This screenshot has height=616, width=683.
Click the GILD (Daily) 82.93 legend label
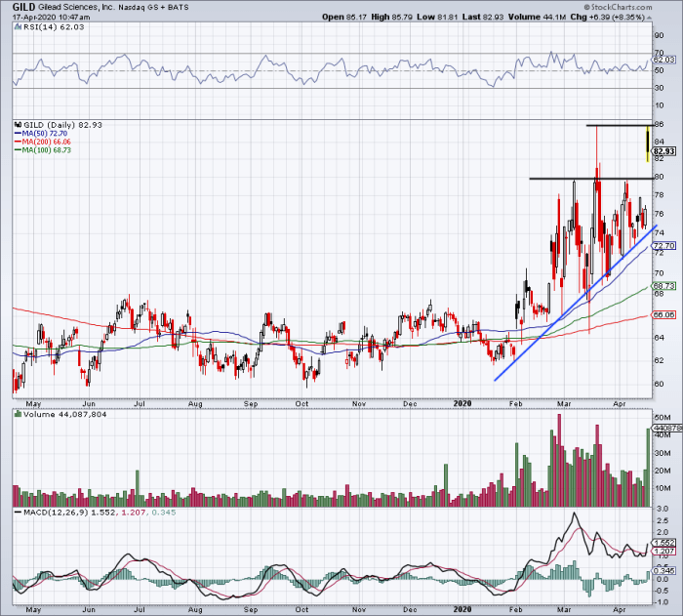click(x=62, y=125)
